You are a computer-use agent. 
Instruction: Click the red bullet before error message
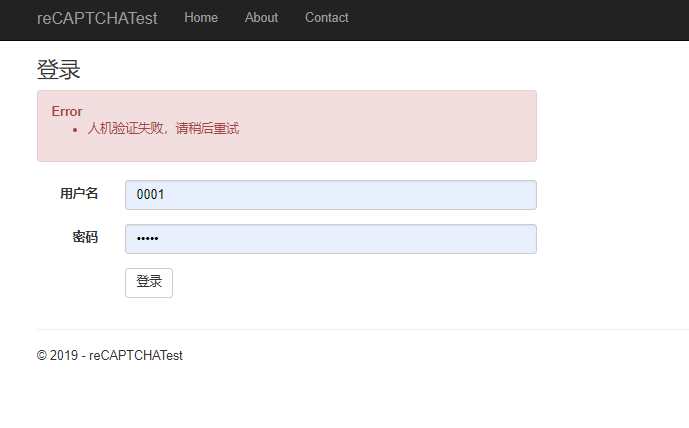point(75,129)
